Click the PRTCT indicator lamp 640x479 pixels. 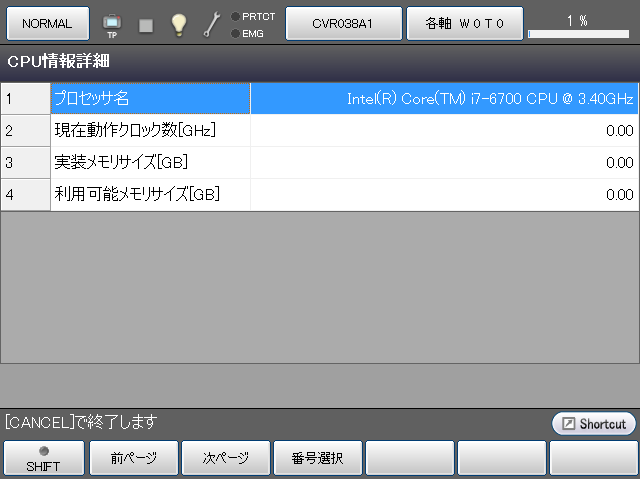(235, 16)
